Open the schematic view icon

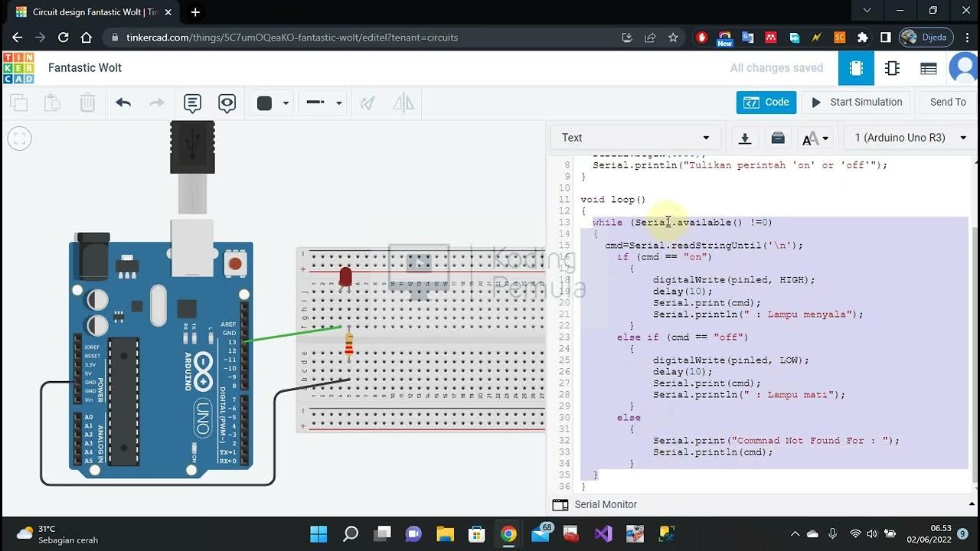click(x=892, y=68)
